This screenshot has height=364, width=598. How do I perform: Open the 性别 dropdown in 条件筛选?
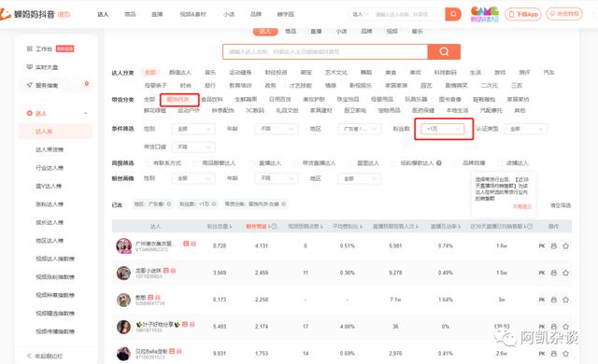tap(193, 129)
